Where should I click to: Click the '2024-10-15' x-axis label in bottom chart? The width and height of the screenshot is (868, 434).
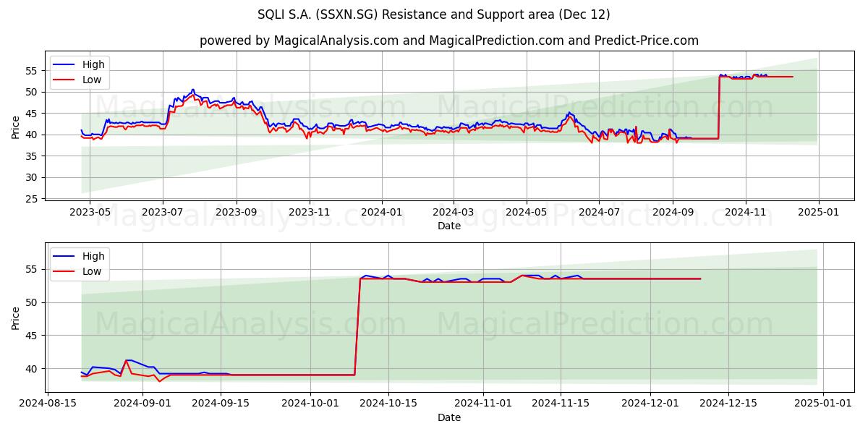pyautogui.click(x=388, y=404)
